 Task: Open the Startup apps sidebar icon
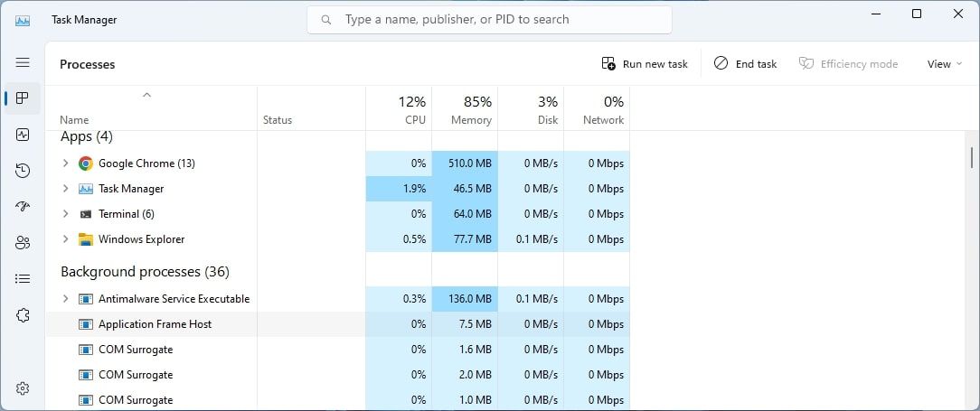23,207
